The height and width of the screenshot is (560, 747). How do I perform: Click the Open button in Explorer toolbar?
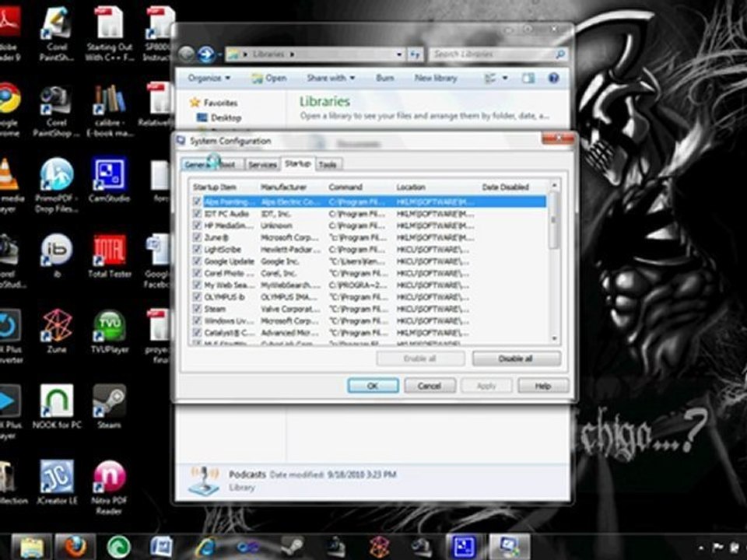pyautogui.click(x=269, y=78)
